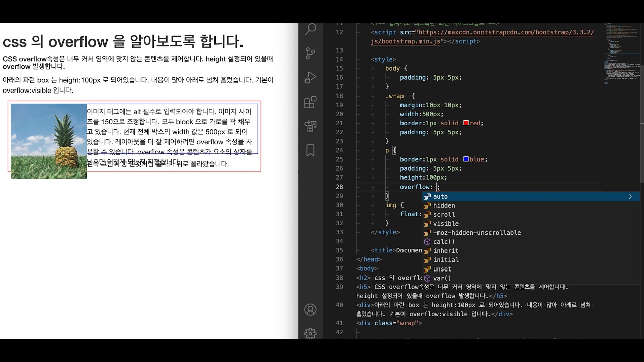Open the Accounts icon in activity bar
Image resolution: width=644 pixels, height=362 pixels.
[x=311, y=309]
